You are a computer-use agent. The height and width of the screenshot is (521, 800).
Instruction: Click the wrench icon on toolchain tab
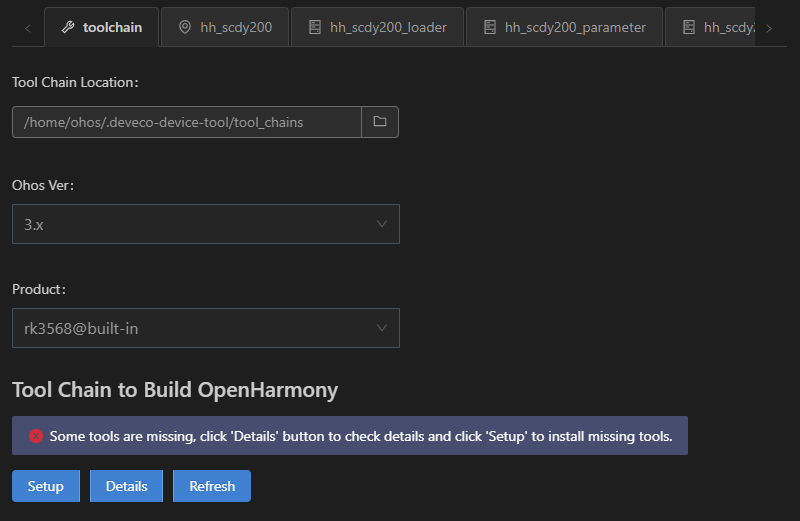68,27
